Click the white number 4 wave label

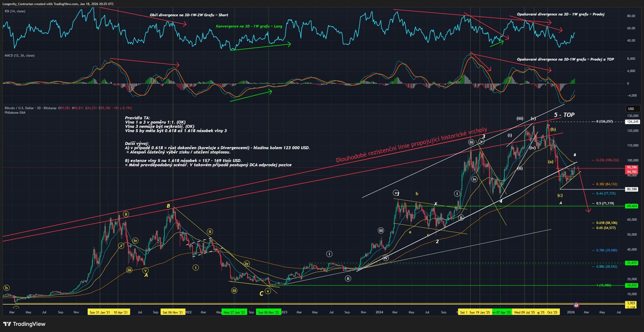[501, 201]
